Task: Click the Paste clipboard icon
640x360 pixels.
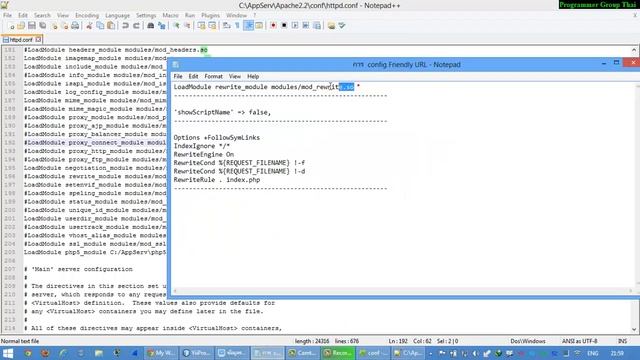Action: pyautogui.click(x=111, y=26)
